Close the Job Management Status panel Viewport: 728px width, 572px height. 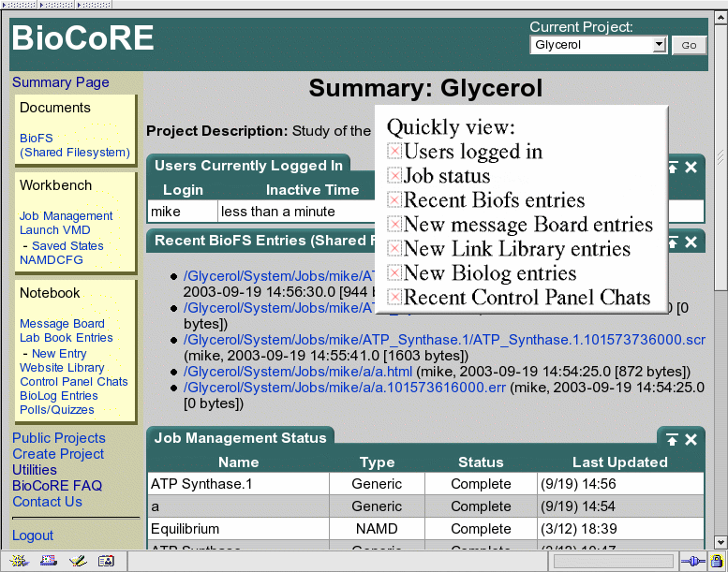(691, 439)
